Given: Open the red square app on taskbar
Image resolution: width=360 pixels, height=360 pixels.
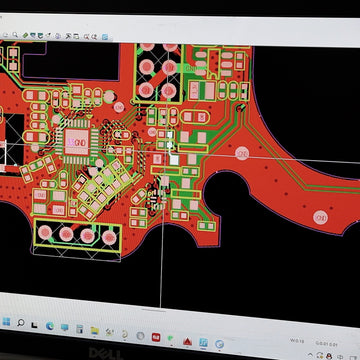Looking at the screenshot, I should pos(156,337).
